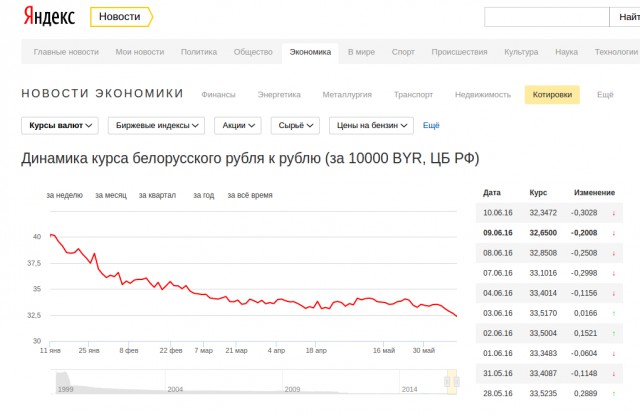640x415 pixels.
Task: Click the Новости service badge
Action: pyautogui.click(x=121, y=17)
